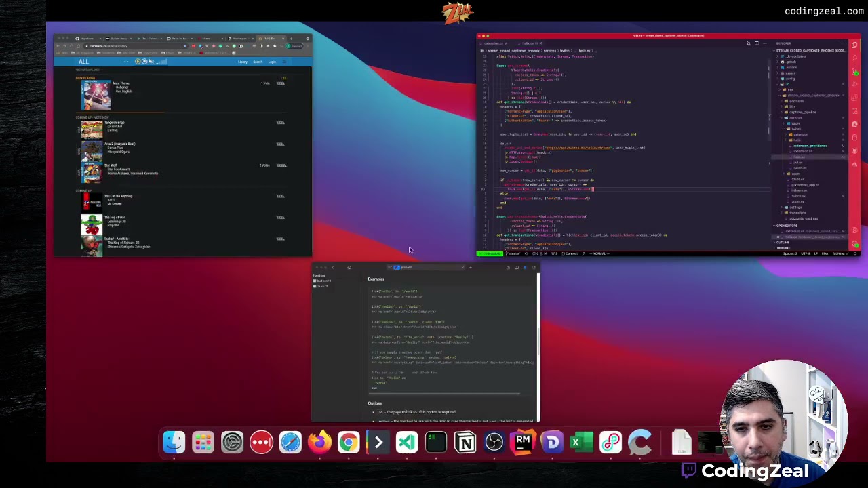Open Accounts icon in VS Code activity bar

[x=854, y=230]
